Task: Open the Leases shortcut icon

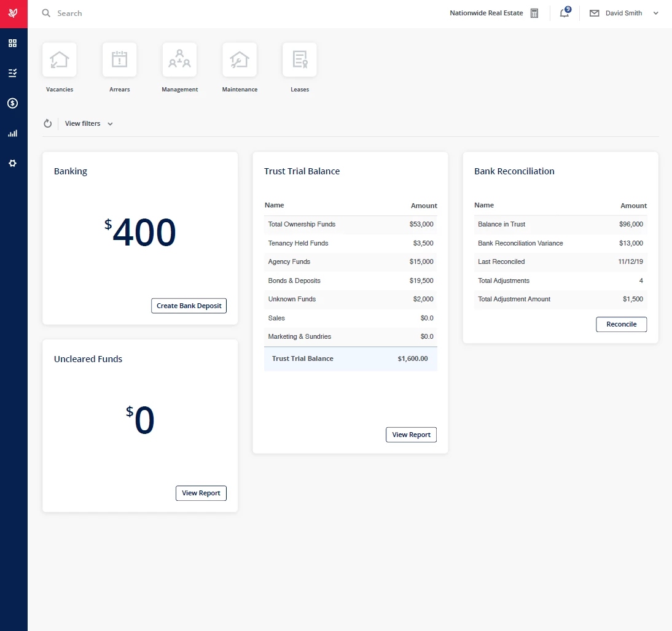Action: tap(300, 60)
